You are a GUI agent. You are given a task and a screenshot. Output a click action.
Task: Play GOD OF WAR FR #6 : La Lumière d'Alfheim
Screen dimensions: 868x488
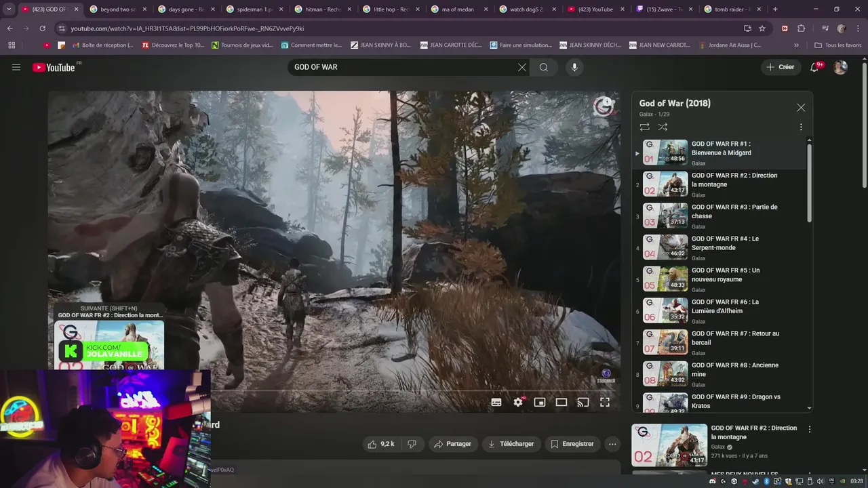(x=720, y=310)
